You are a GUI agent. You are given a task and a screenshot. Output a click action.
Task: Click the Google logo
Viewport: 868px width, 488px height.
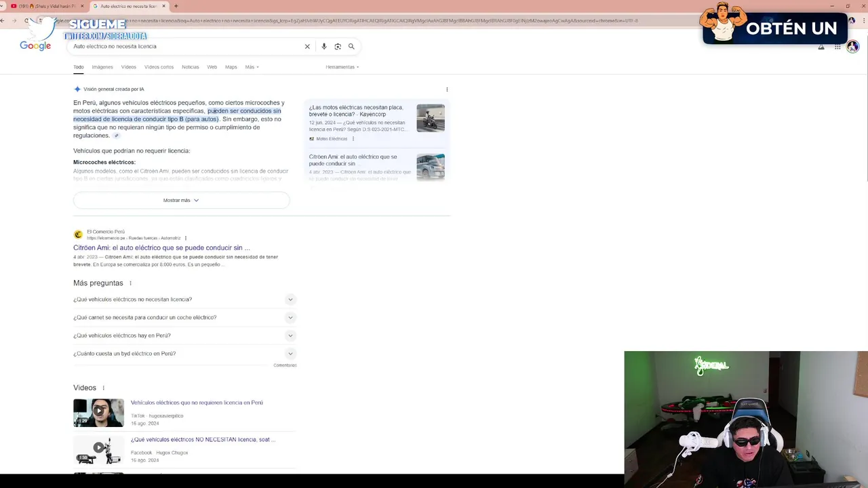coord(35,46)
